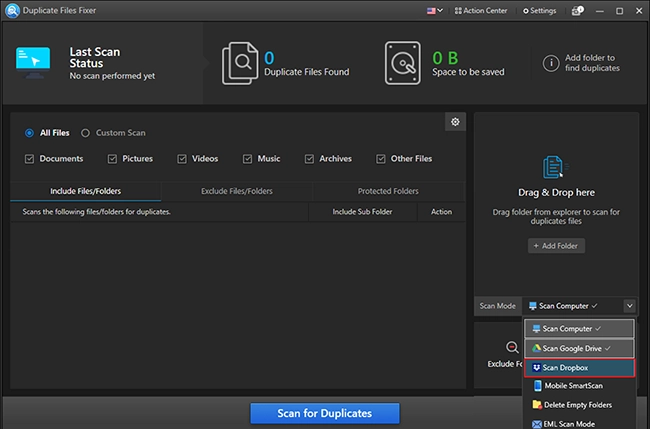The height and width of the screenshot is (429, 650).
Task: Click the Dropbox icon in list
Action: [536, 368]
